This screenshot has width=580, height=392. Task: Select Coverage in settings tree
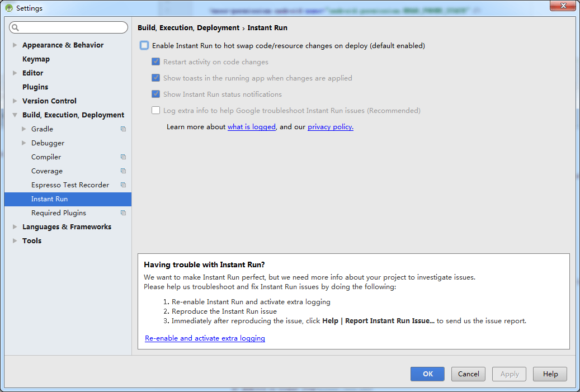coord(47,171)
